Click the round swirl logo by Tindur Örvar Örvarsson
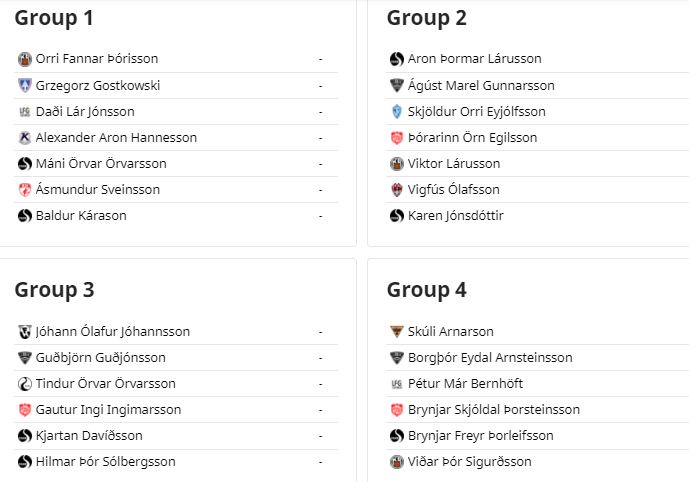 click(25, 384)
